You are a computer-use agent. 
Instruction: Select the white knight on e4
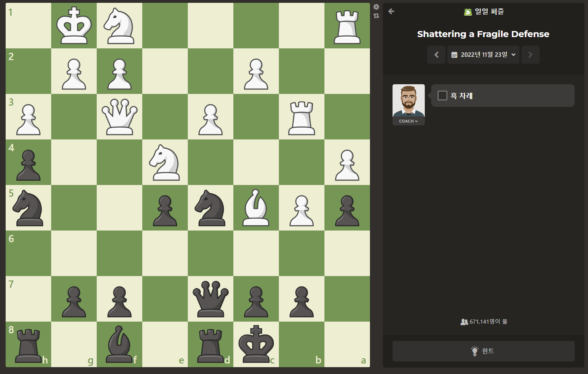165,162
